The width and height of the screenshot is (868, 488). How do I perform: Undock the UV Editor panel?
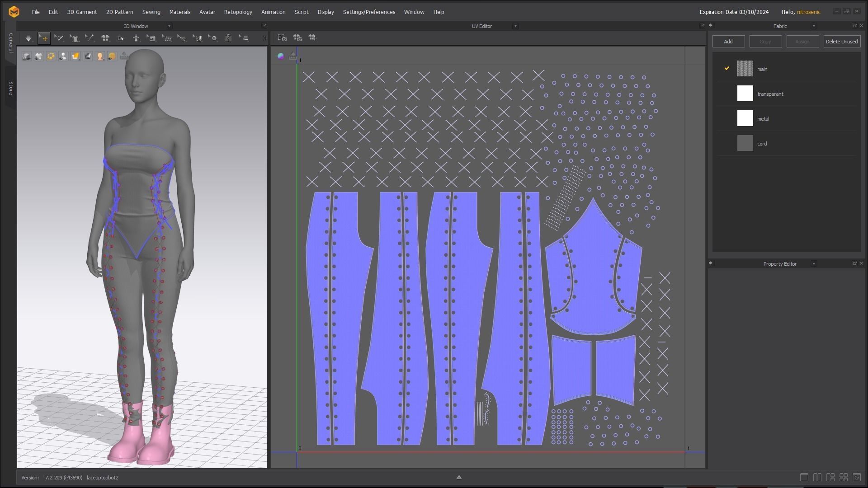(x=702, y=26)
